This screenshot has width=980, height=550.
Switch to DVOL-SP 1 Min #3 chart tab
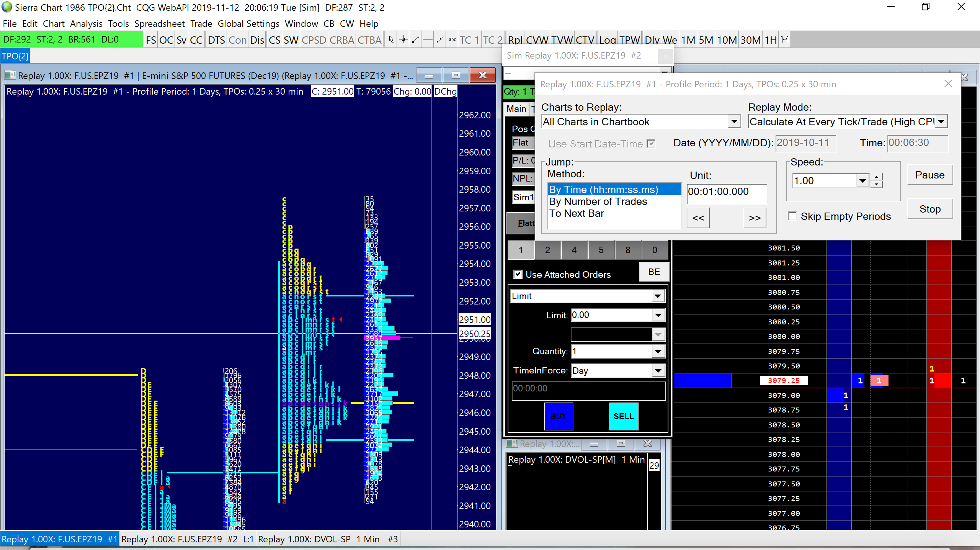328,539
